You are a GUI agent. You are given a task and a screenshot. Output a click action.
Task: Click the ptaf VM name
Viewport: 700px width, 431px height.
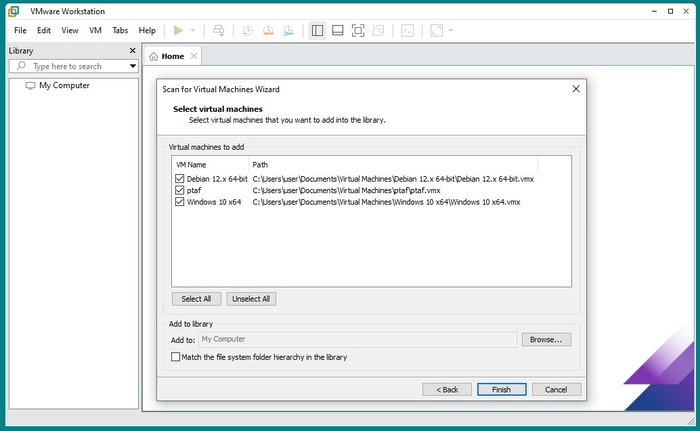click(194, 191)
